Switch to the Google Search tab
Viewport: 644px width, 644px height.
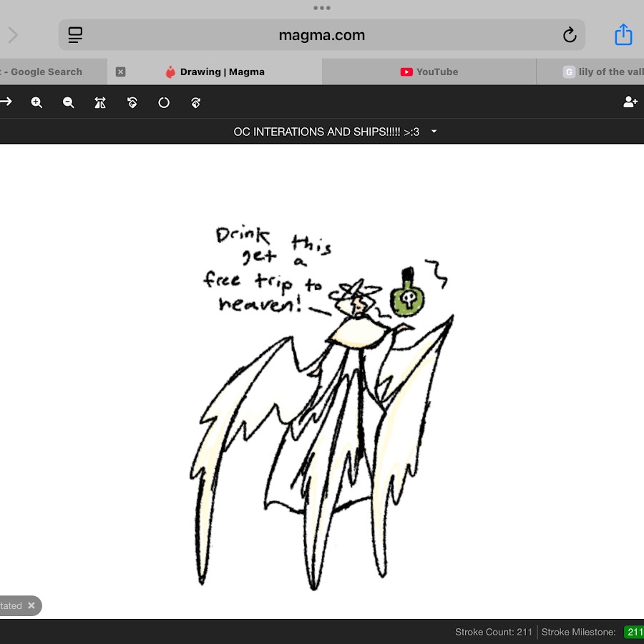pyautogui.click(x=43, y=72)
